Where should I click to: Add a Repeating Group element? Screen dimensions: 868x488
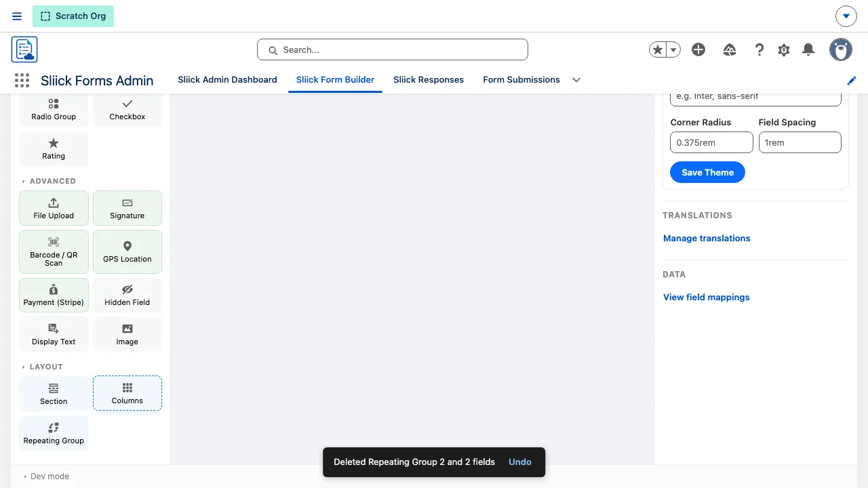tap(54, 433)
